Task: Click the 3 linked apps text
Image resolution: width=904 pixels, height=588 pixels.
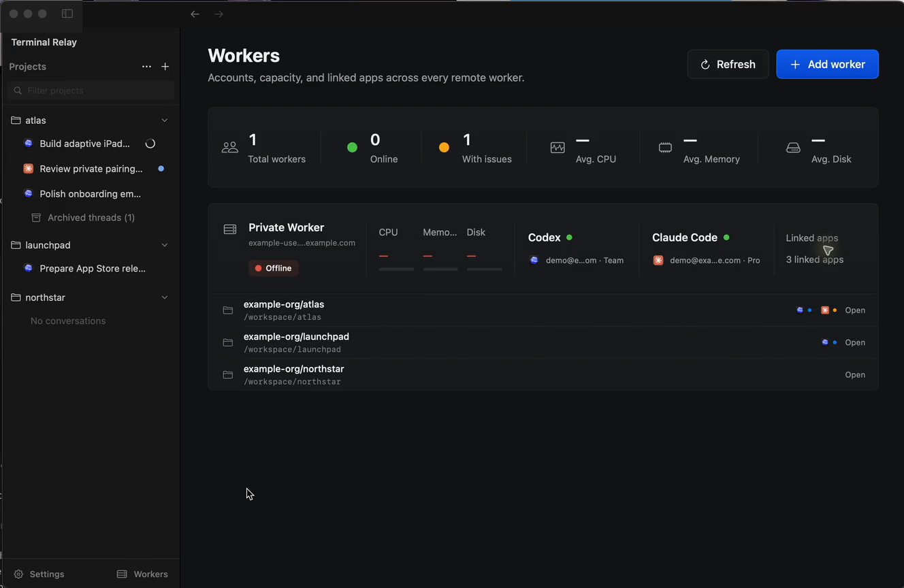Action: (x=815, y=259)
